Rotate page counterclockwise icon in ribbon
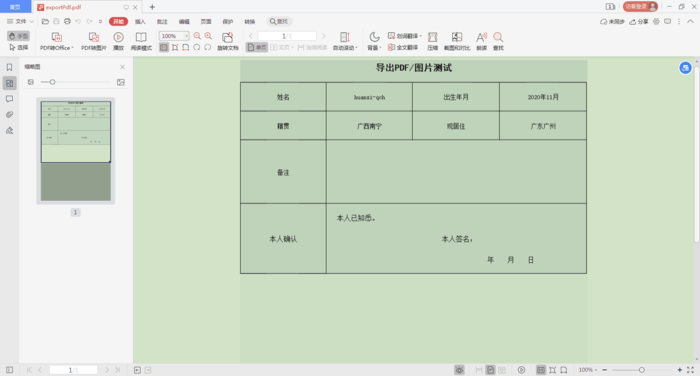Screen dimensions: 700x376 [197, 47]
